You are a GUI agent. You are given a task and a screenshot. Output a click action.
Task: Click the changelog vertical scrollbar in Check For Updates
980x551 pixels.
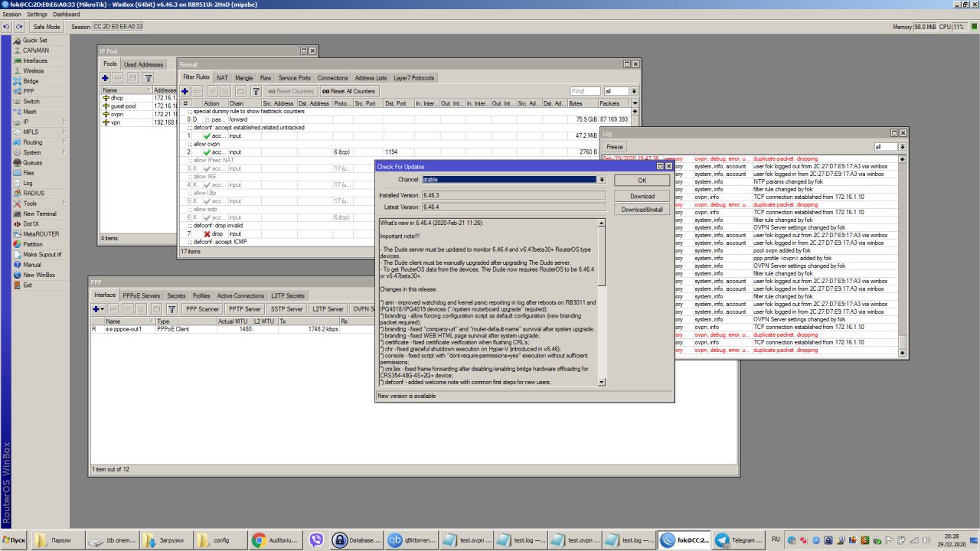[x=601, y=302]
